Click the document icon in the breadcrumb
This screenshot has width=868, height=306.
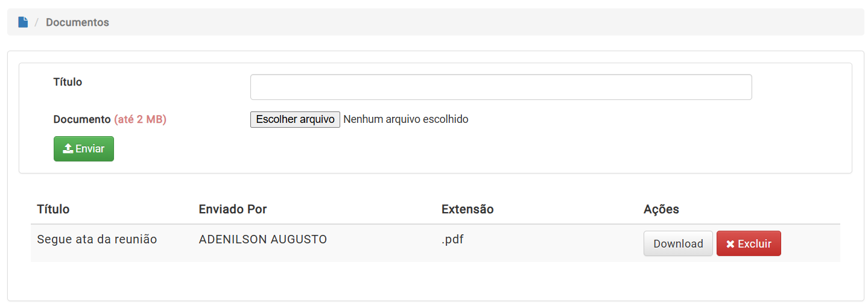[23, 22]
